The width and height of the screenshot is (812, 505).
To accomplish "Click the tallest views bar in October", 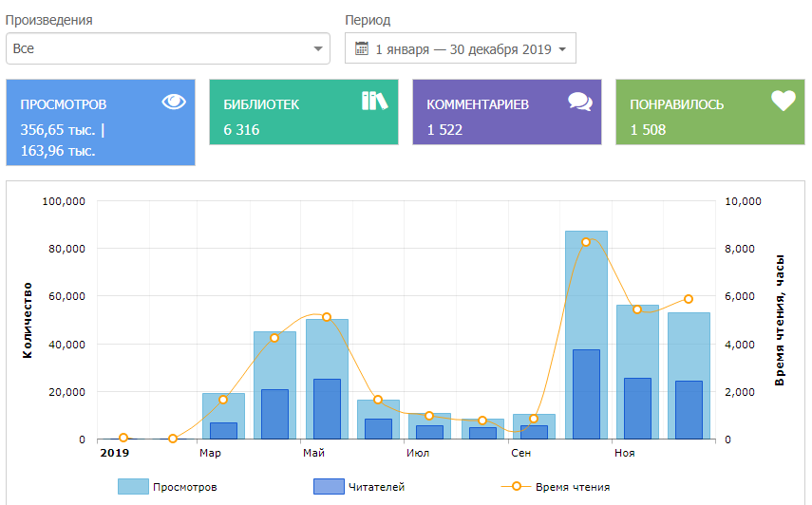I will point(586,285).
